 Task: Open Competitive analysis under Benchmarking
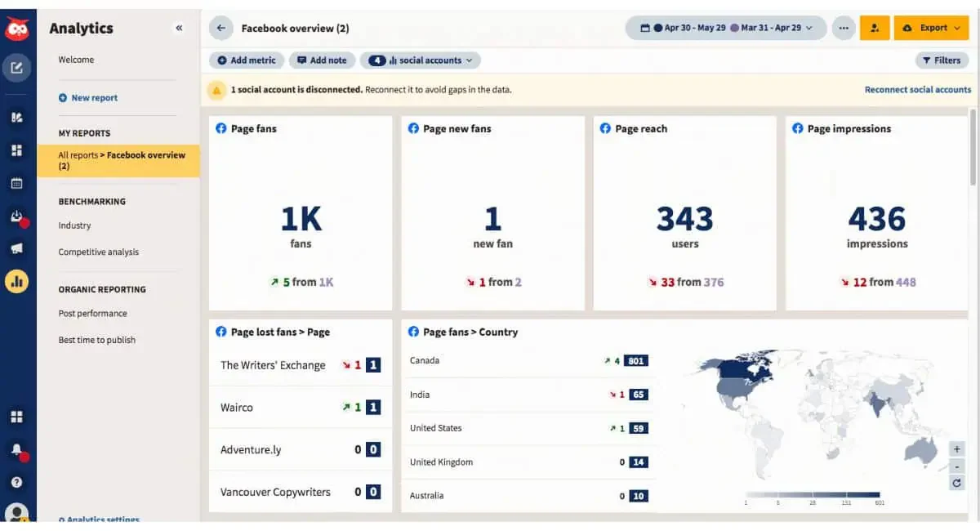pos(98,252)
